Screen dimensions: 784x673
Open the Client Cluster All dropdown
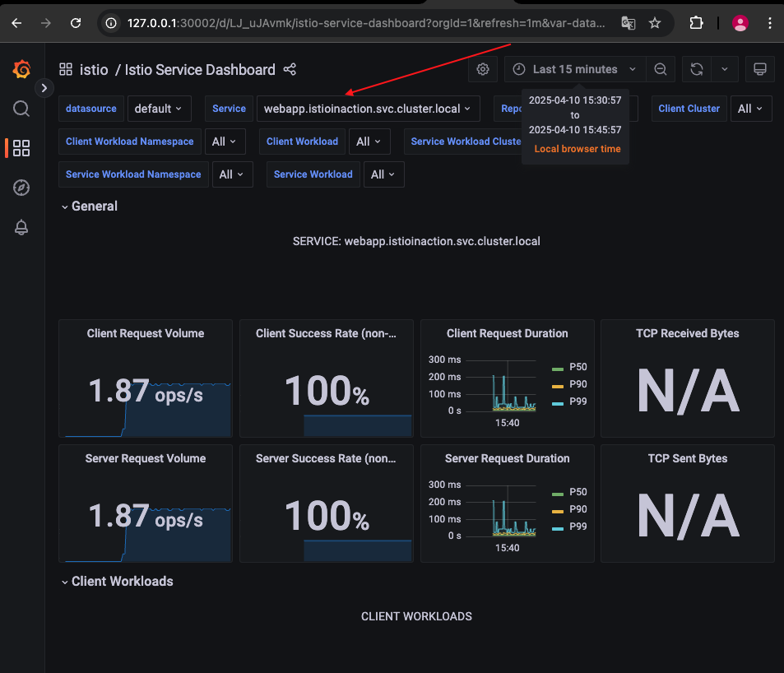750,109
